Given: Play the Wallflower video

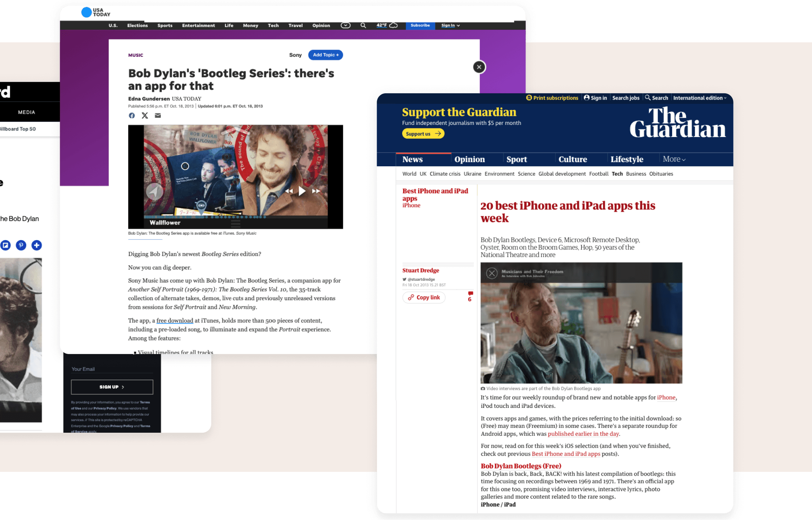Looking at the screenshot, I should tap(302, 191).
